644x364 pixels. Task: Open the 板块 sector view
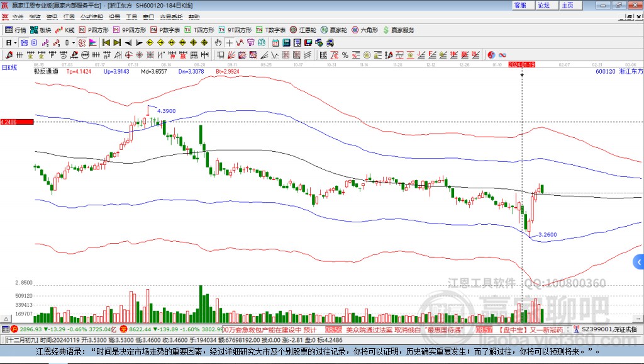tap(41, 30)
